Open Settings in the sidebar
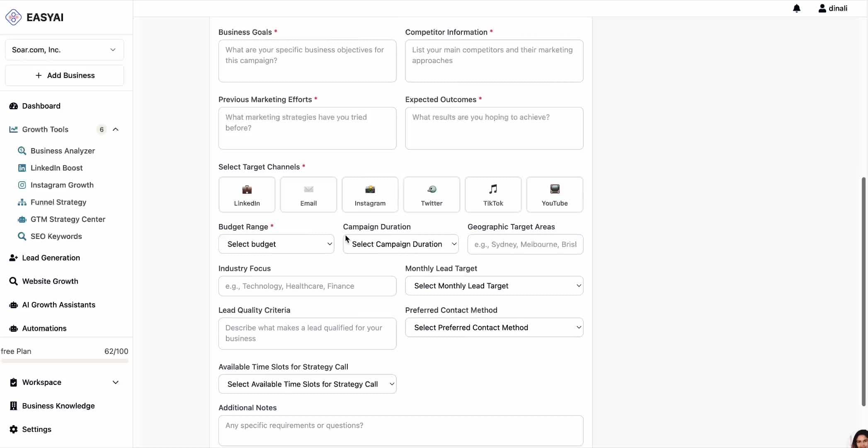 (36, 429)
